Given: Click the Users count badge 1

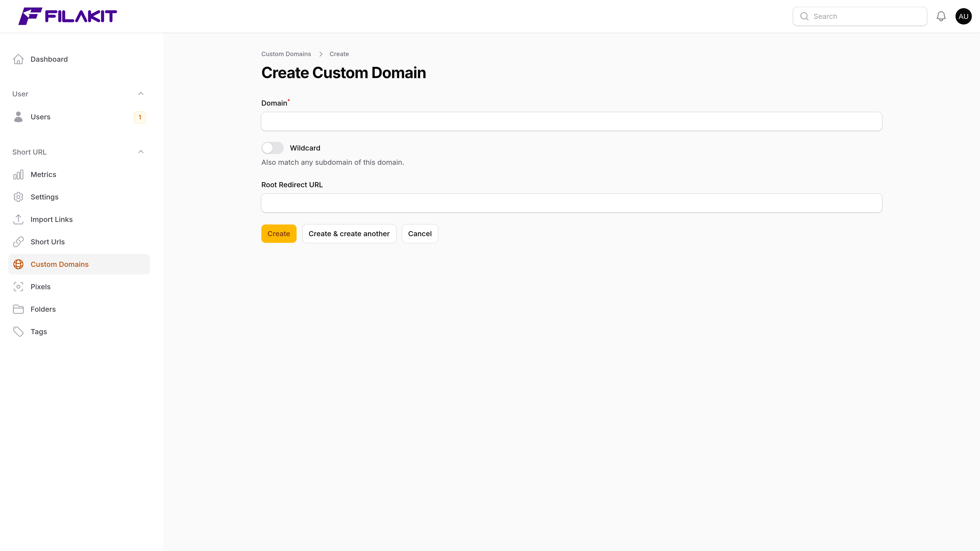Looking at the screenshot, I should pos(140,117).
